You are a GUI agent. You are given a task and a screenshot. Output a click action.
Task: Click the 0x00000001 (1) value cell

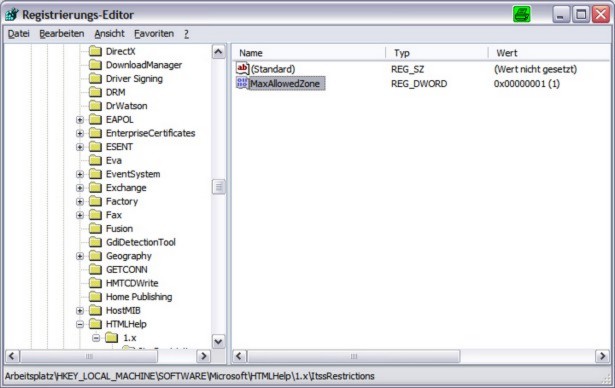(527, 84)
